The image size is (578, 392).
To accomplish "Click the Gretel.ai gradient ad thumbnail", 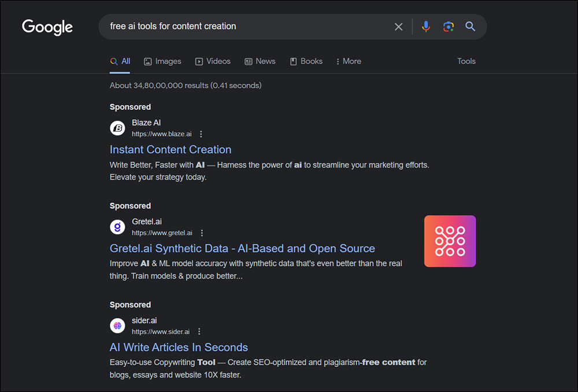I will (450, 241).
